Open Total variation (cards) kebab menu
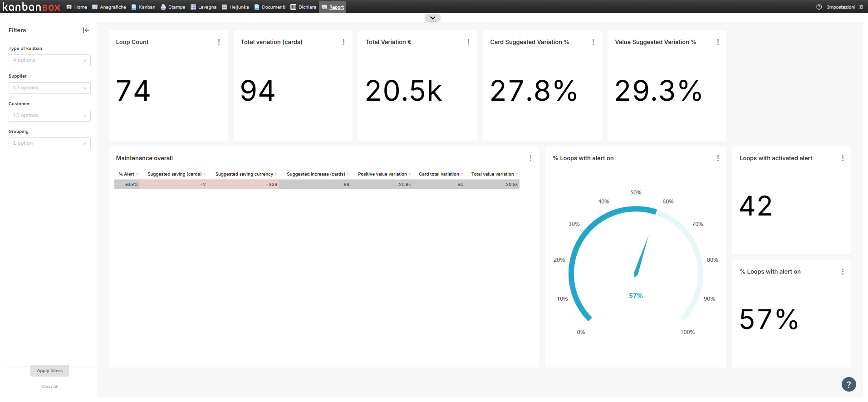This screenshot has height=402, width=868. click(343, 42)
